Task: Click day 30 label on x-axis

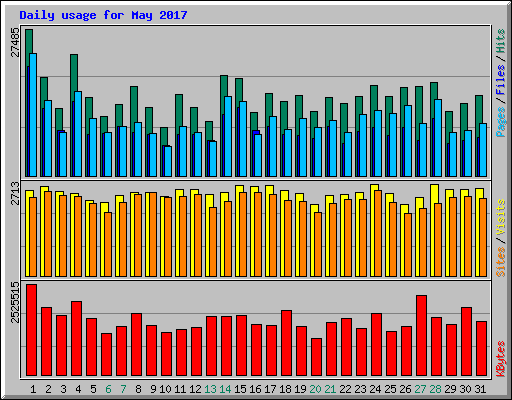Action: (x=465, y=389)
